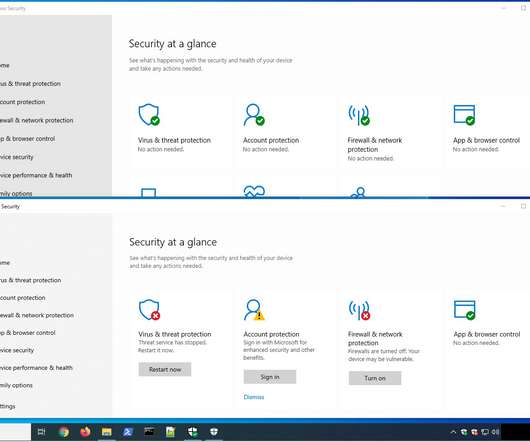Click the Sign in button
The height and width of the screenshot is (442, 530).
[270, 377]
